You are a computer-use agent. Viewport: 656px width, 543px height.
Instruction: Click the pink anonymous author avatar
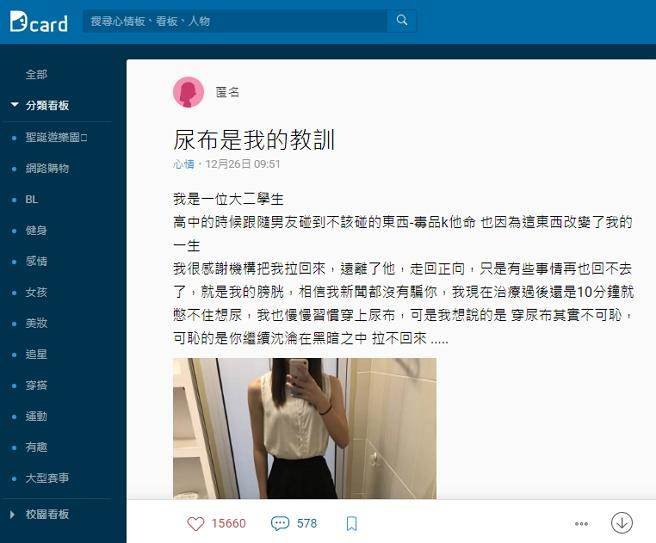[x=188, y=92]
